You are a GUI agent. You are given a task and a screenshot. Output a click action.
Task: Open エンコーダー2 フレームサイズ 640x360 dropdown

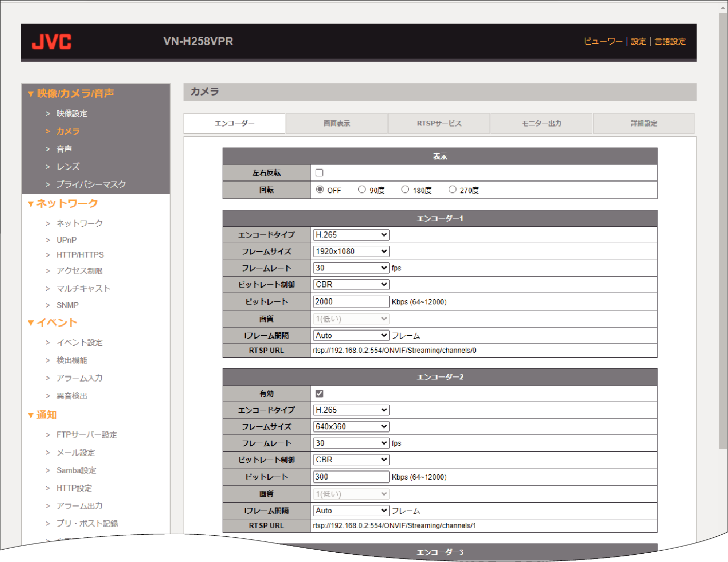click(351, 426)
